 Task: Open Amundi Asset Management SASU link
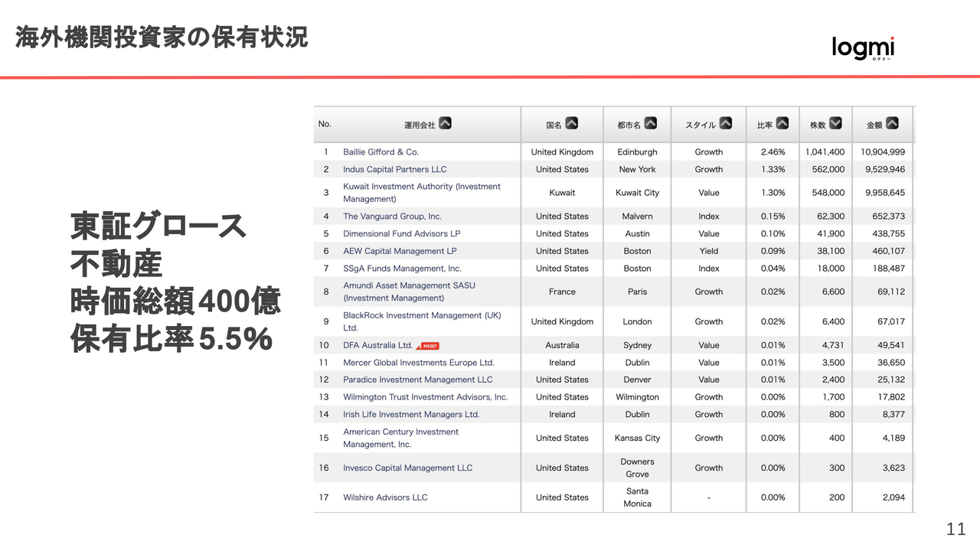coord(409,292)
